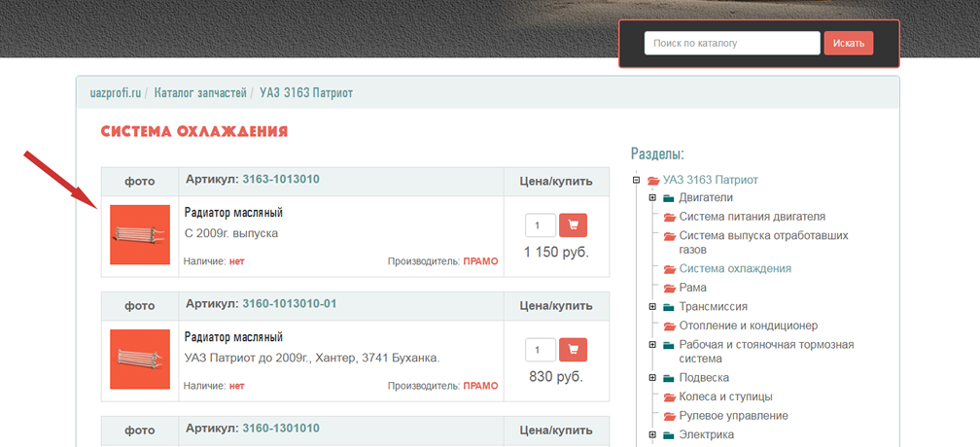
Task: Open article link 3163-1013010
Action: 281,179
